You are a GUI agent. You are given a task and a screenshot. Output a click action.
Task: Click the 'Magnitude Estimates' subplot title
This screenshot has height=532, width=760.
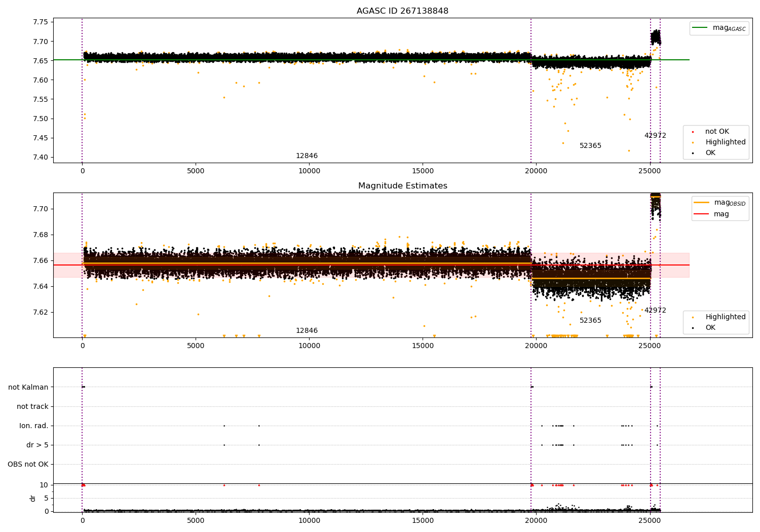402,186
